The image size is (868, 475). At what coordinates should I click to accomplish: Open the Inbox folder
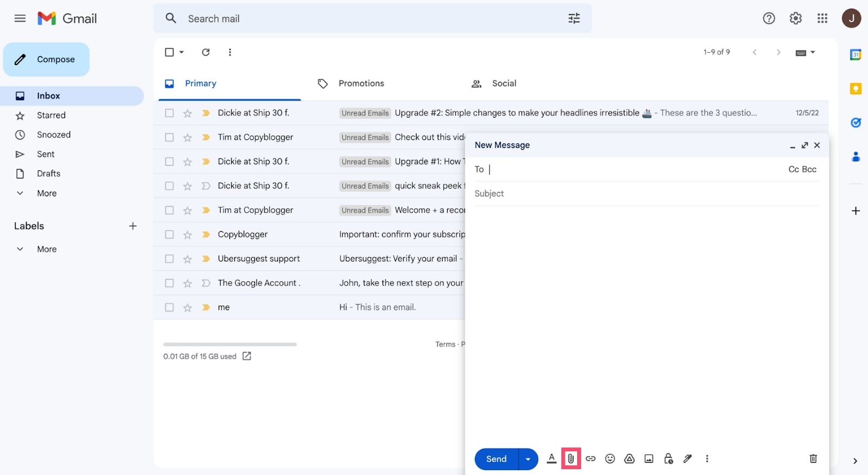coord(72,96)
